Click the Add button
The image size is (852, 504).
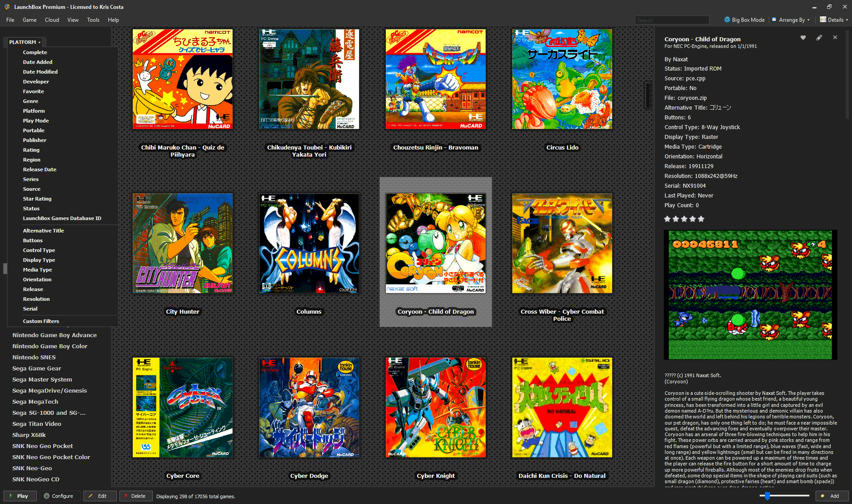click(831, 496)
